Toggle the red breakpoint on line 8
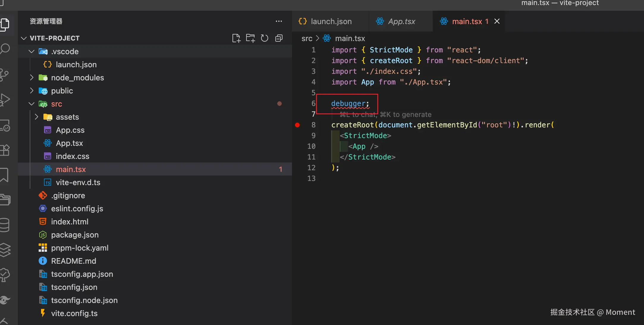The height and width of the screenshot is (325, 644). coord(297,125)
